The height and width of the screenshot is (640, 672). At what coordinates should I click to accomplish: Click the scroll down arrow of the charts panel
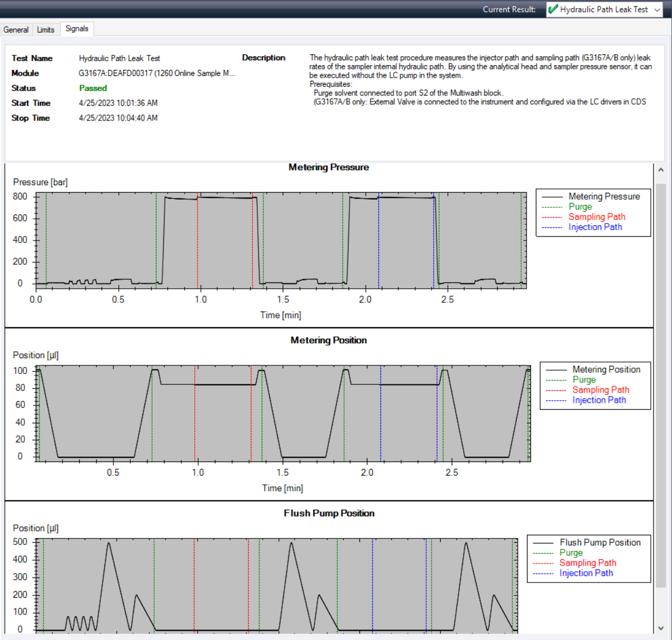point(661,628)
